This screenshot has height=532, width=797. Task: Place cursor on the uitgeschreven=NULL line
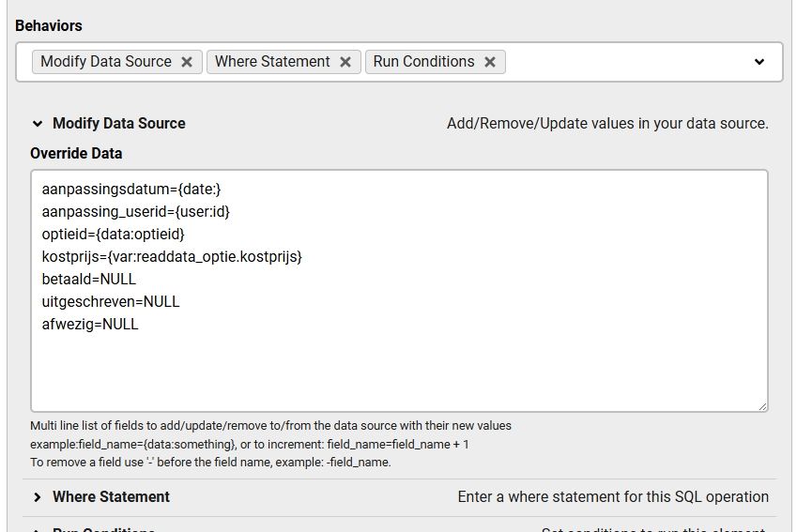click(111, 302)
